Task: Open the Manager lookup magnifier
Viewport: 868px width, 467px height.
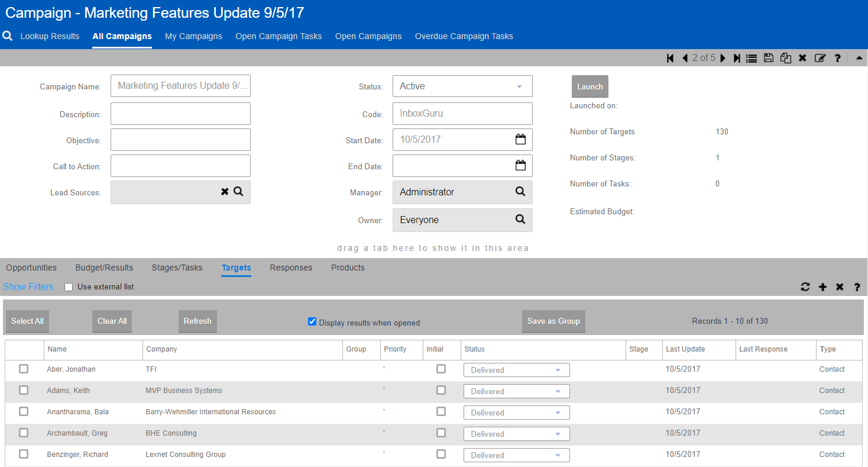Action: click(x=520, y=192)
